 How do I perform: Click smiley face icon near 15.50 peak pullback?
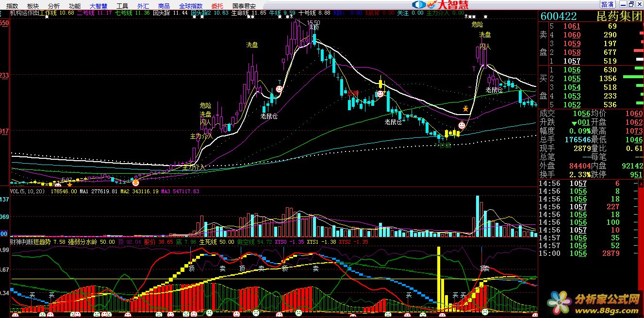[x=280, y=89]
